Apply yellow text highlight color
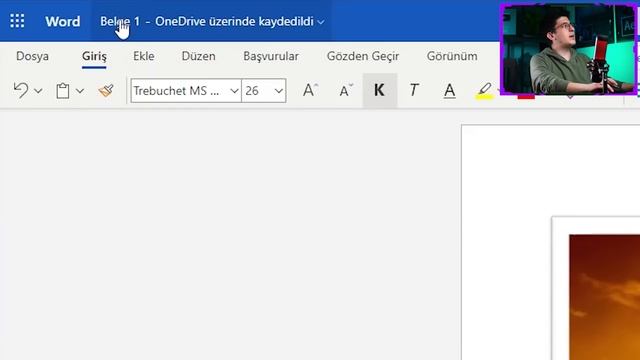The width and height of the screenshot is (640, 360). [x=484, y=91]
